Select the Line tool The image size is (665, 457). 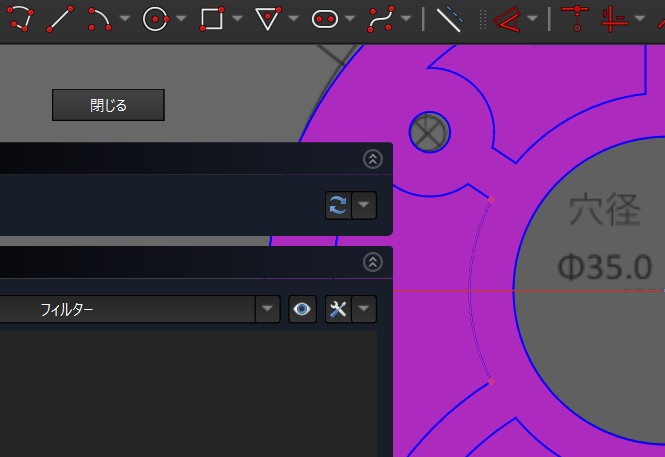60,18
